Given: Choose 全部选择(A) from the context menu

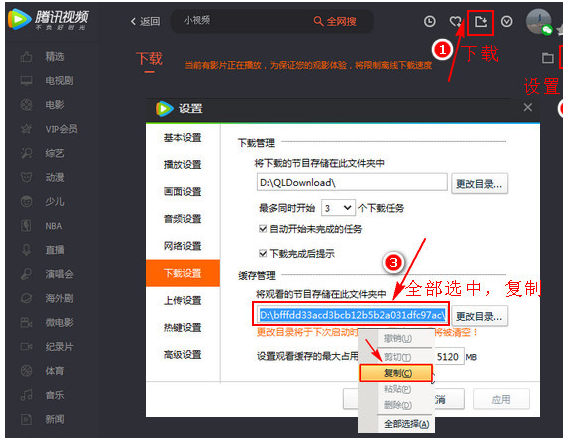Looking at the screenshot, I should coord(406,424).
